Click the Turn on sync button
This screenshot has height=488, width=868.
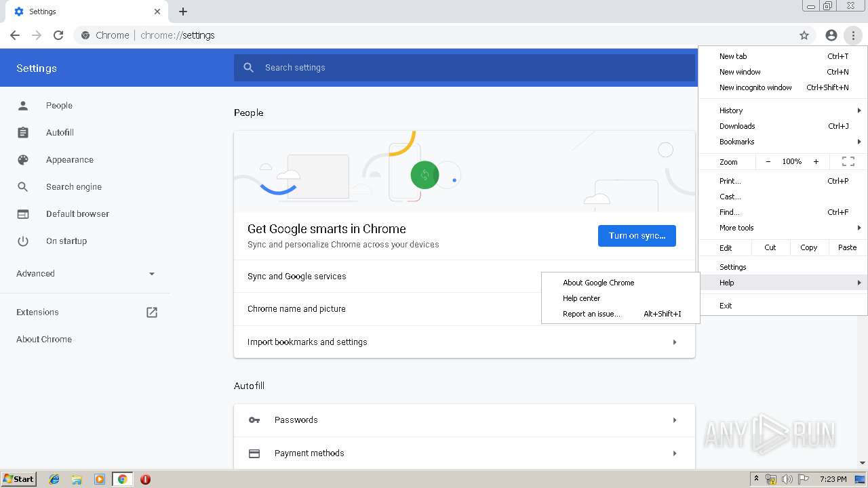point(637,236)
